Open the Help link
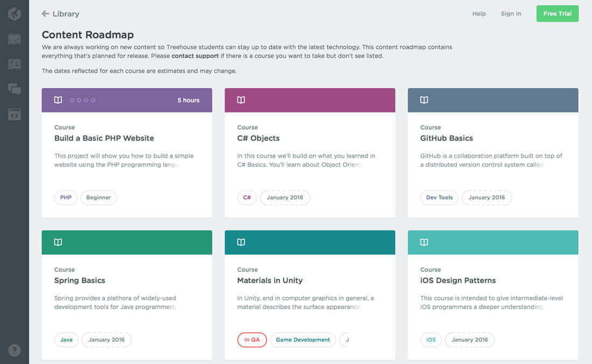This screenshot has height=364, width=592. point(479,13)
